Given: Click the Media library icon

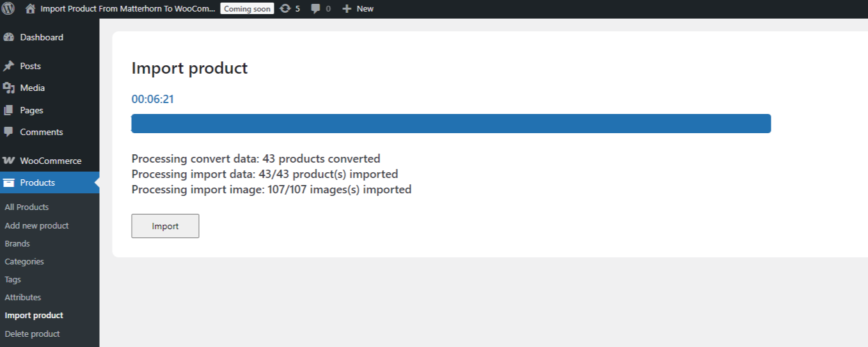Looking at the screenshot, I should 9,88.
